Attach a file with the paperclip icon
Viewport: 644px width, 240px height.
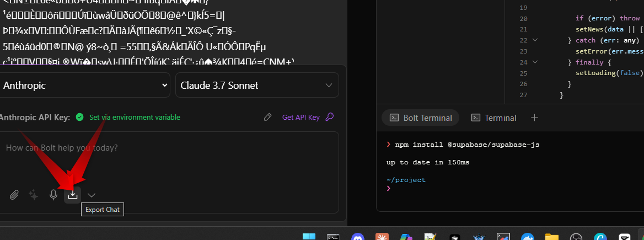coord(14,195)
